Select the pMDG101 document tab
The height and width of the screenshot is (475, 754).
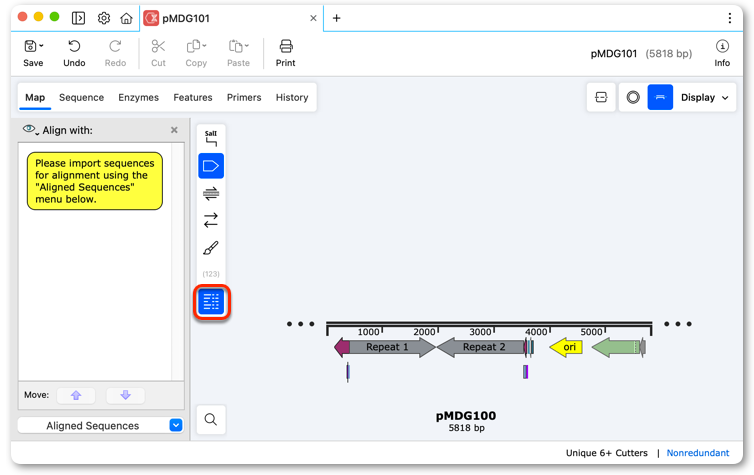pos(231,18)
